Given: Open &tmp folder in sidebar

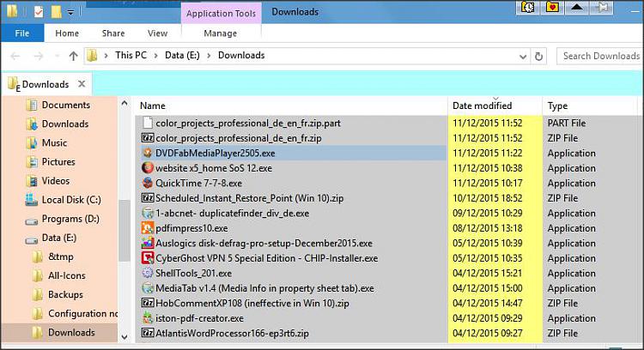Looking at the screenshot, I should coord(52,256).
